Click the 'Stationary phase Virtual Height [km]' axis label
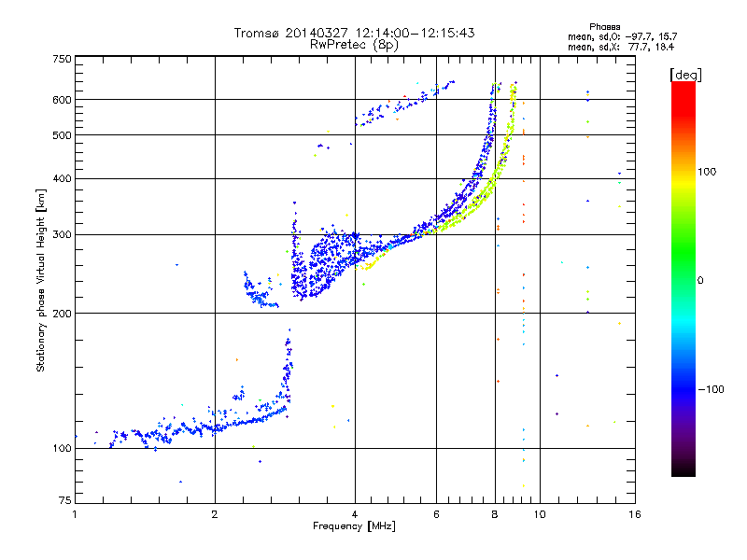Viewport: 747px width, 560px height. tap(41, 280)
